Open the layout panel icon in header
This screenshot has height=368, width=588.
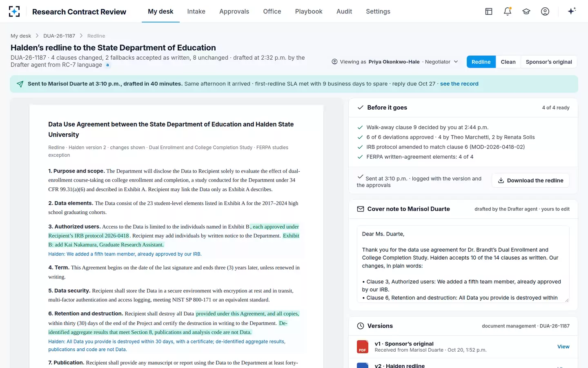(x=489, y=11)
